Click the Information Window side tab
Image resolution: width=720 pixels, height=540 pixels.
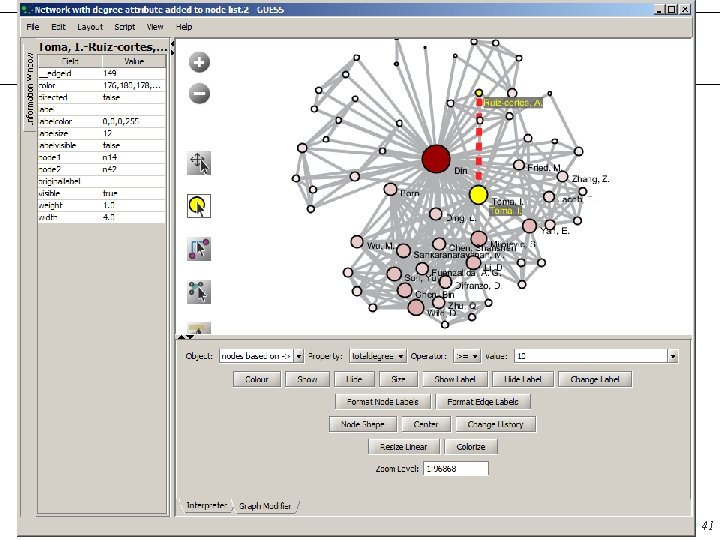(29, 86)
